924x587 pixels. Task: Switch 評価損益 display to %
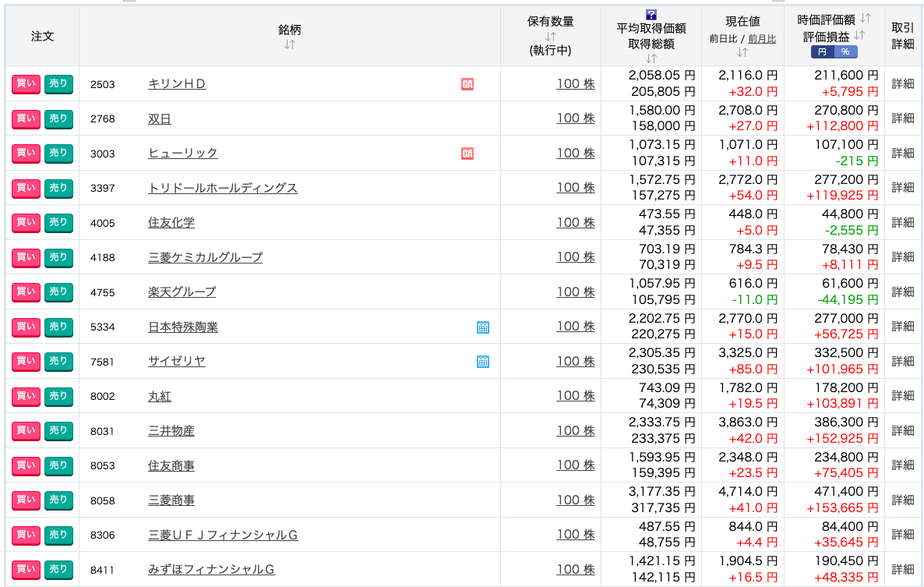click(845, 52)
